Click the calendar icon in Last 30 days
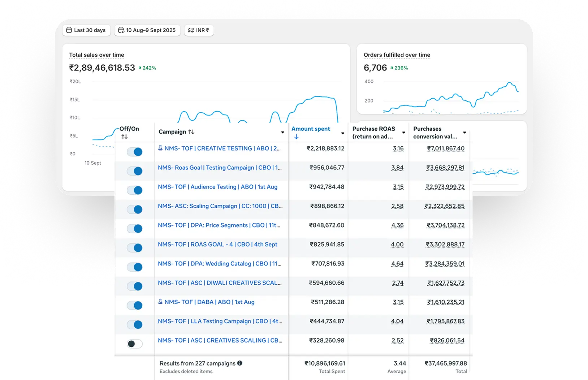588x380 pixels. point(69,30)
